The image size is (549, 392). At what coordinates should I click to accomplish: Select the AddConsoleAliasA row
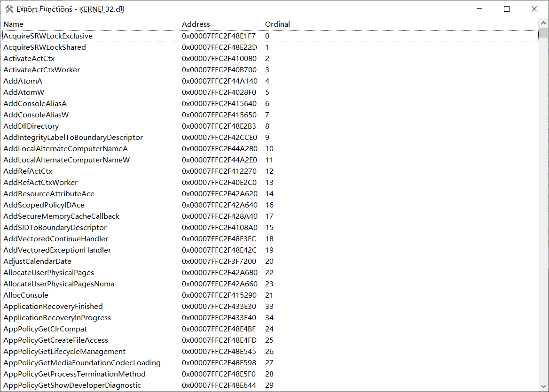270,103
